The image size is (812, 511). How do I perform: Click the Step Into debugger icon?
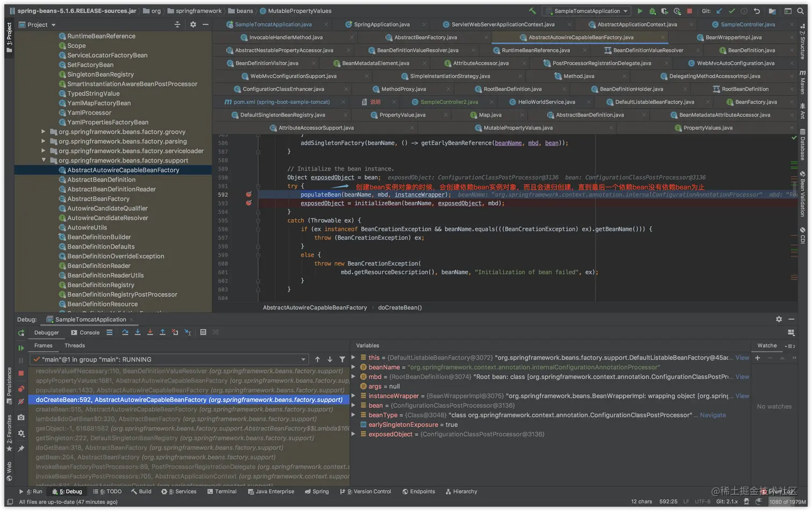pos(137,333)
